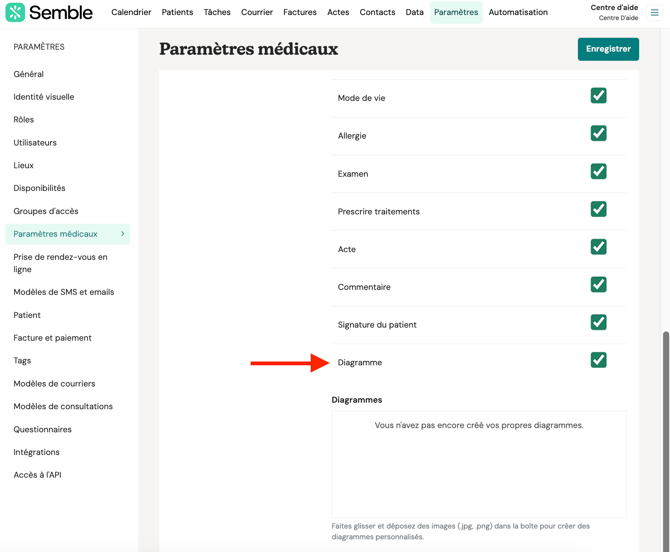This screenshot has width=670, height=552.
Task: Open the hamburger menu icon
Action: point(655,13)
